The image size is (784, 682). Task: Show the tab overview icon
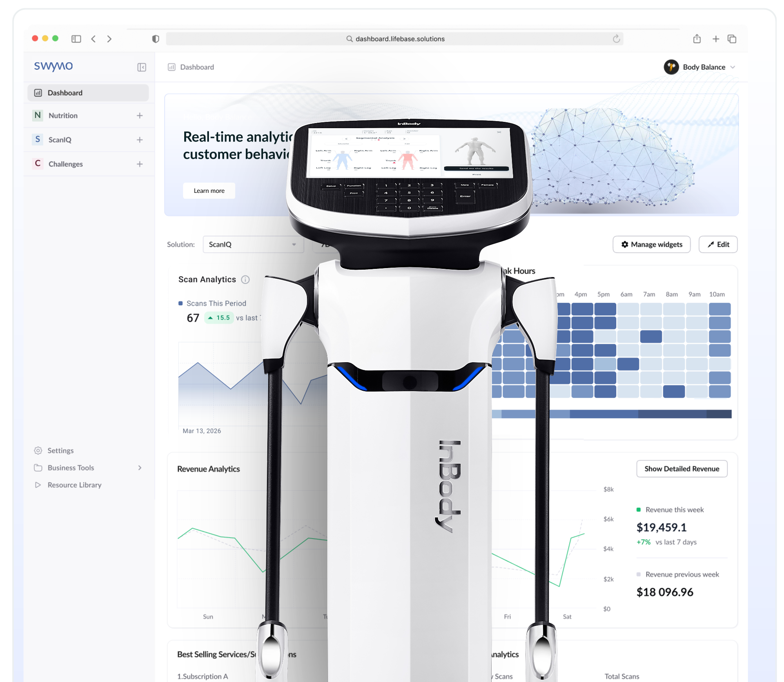coord(732,39)
